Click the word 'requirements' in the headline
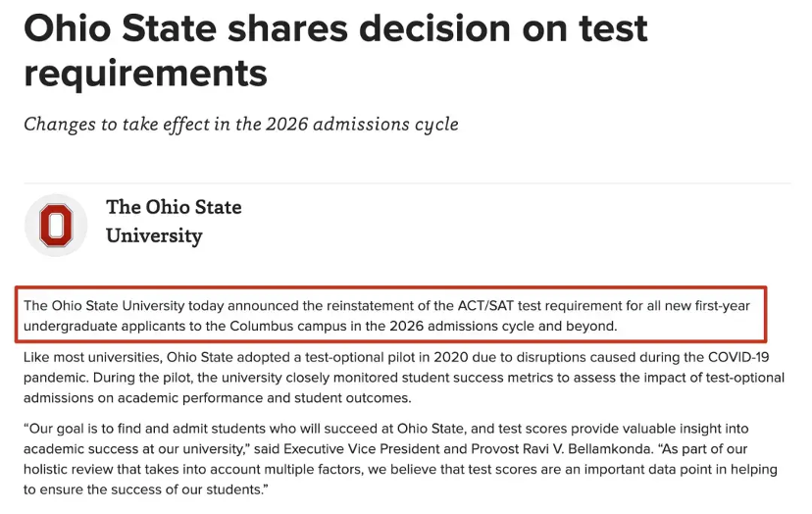812x514 pixels. (145, 74)
